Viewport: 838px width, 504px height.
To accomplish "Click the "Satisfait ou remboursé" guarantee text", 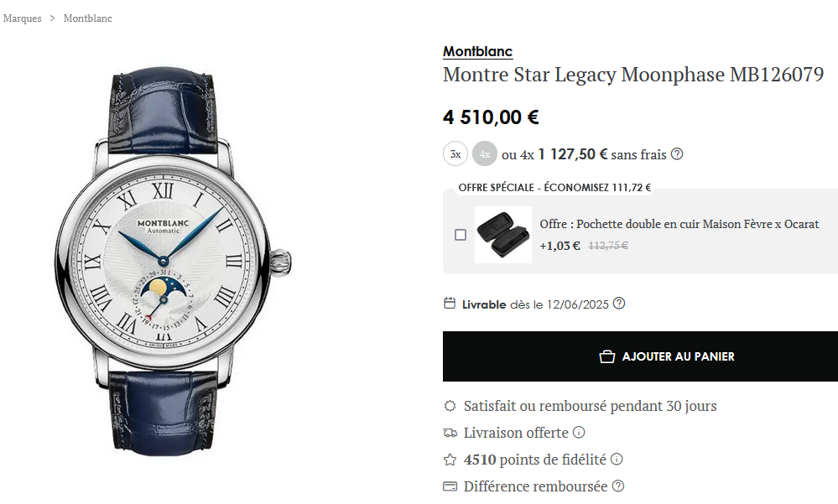I will pos(590,406).
